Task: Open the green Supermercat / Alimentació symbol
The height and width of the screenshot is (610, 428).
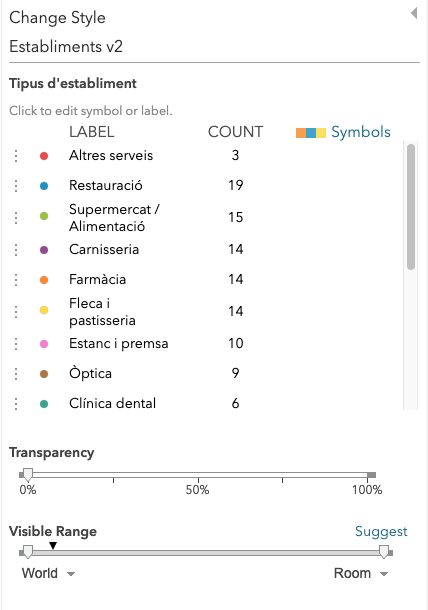Action: point(44,216)
